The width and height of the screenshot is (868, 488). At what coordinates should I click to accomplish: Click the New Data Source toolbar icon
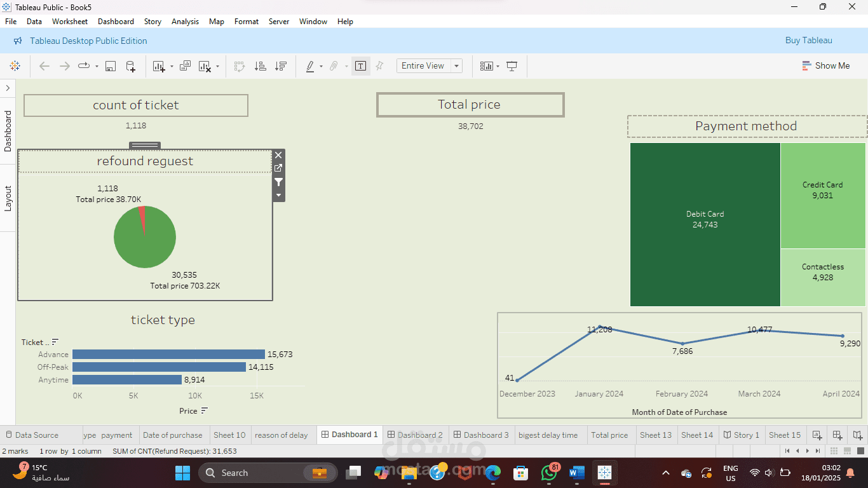click(131, 65)
